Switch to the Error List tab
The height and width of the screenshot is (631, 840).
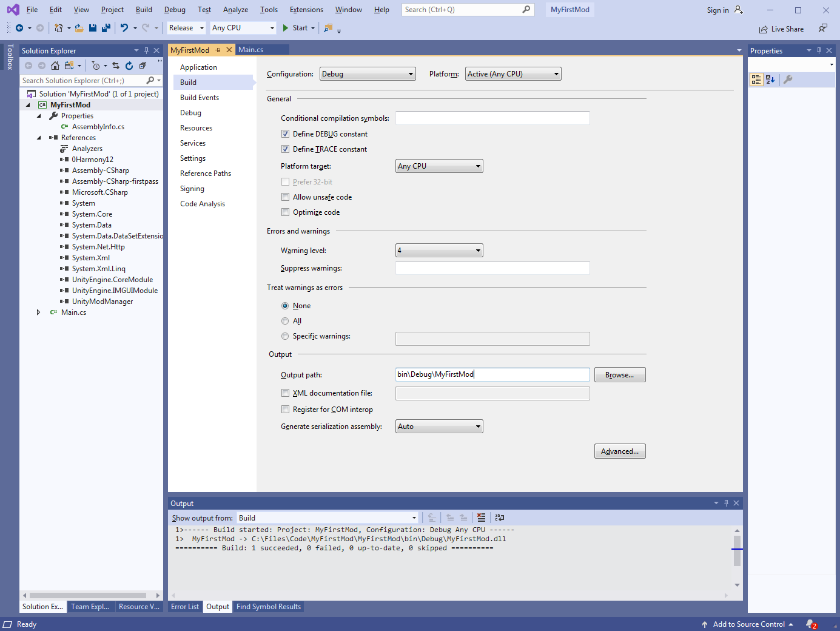(x=185, y=607)
